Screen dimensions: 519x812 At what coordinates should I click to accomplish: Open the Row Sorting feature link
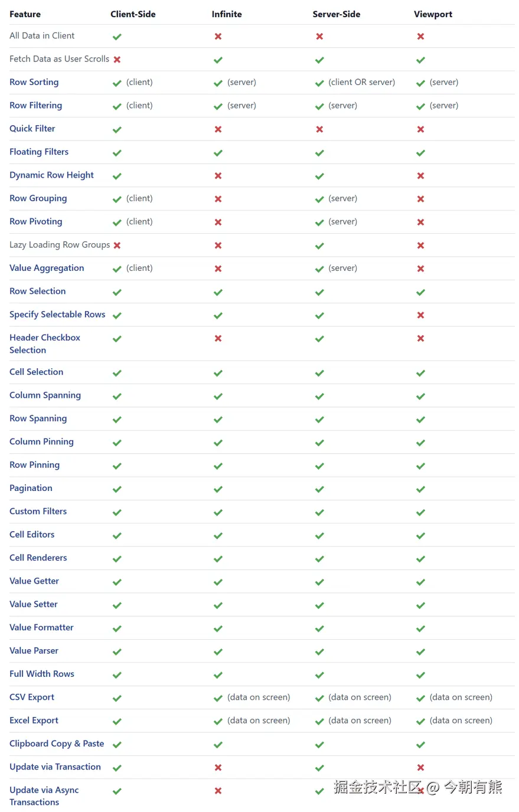pos(34,82)
